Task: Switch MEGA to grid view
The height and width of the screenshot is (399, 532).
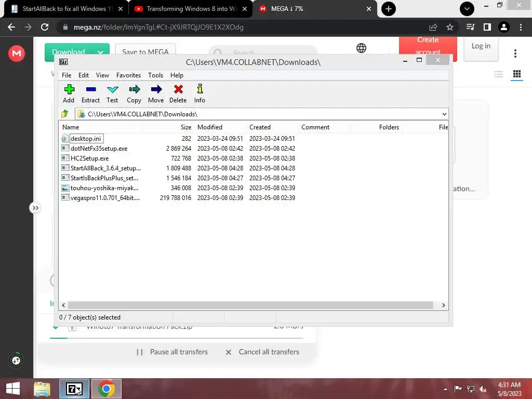Action: (x=517, y=74)
